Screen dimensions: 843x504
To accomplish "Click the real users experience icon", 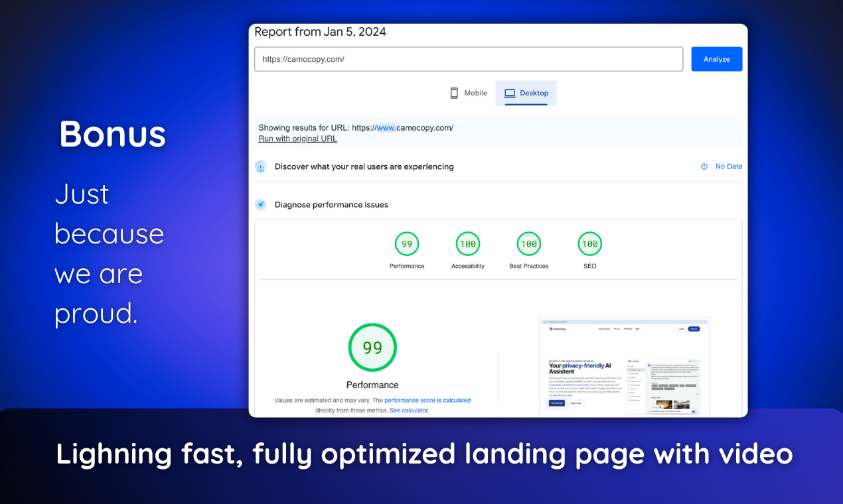I will tap(260, 166).
